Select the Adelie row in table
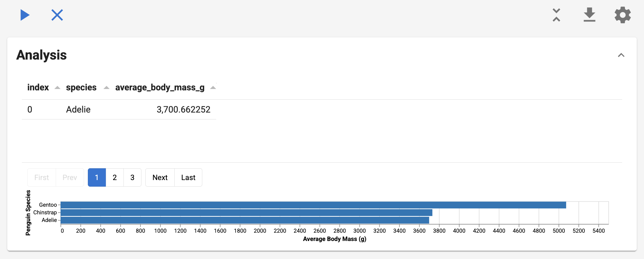The image size is (644, 259). point(119,109)
